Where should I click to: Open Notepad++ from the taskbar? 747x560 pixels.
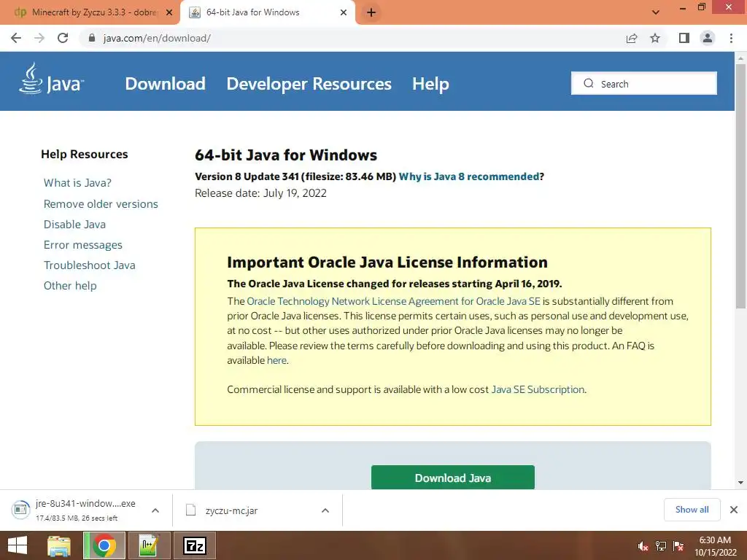coord(149,545)
